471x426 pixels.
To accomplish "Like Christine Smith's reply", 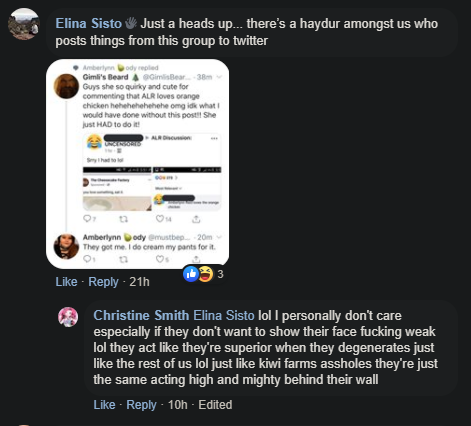I will pyautogui.click(x=104, y=405).
